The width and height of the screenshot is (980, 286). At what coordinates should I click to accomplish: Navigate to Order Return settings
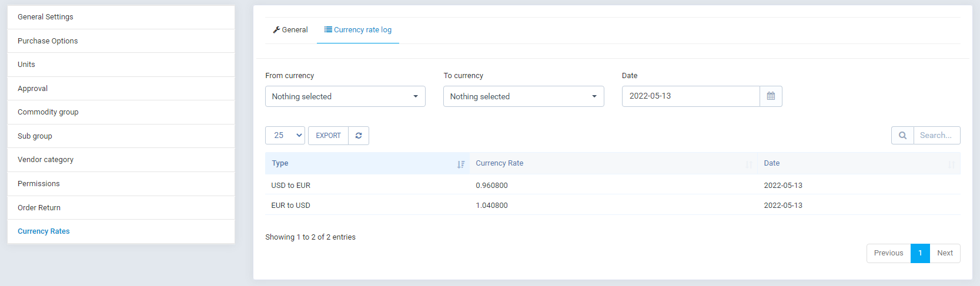point(39,208)
